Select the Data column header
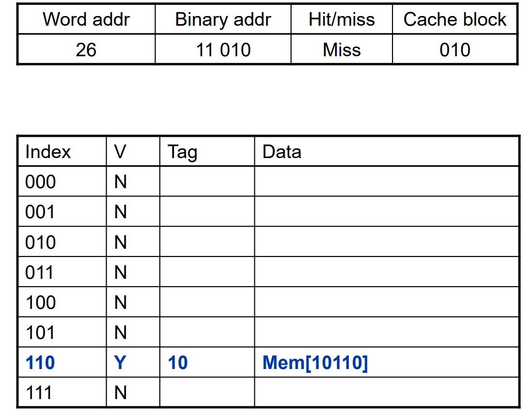Viewport: 532px width, 418px height. pyautogui.click(x=282, y=152)
